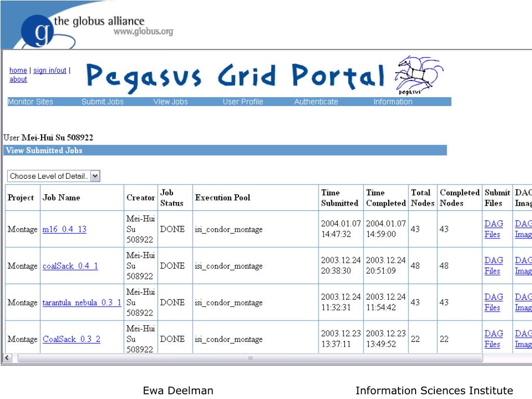Open User Profile menu item
This screenshot has height=399, width=532.
click(x=243, y=101)
